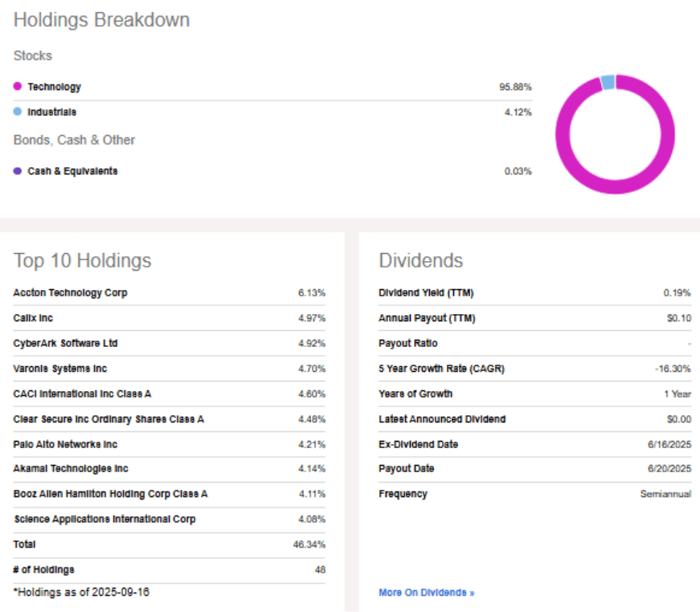
Task: Open CACI International Inc Class A
Action: (x=82, y=394)
